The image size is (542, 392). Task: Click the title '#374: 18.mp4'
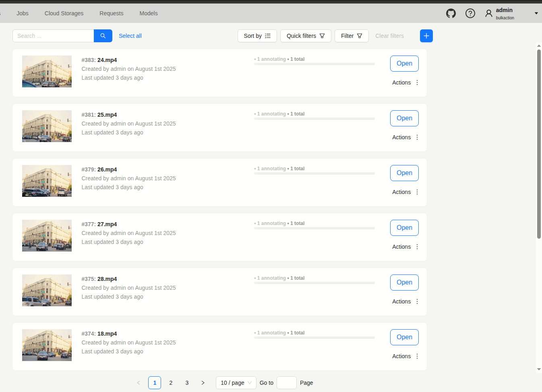tap(99, 334)
